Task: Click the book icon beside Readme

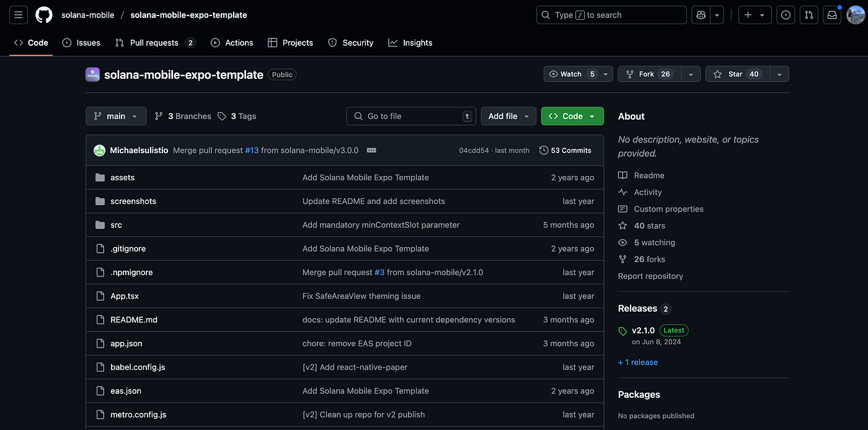Action: click(x=623, y=175)
